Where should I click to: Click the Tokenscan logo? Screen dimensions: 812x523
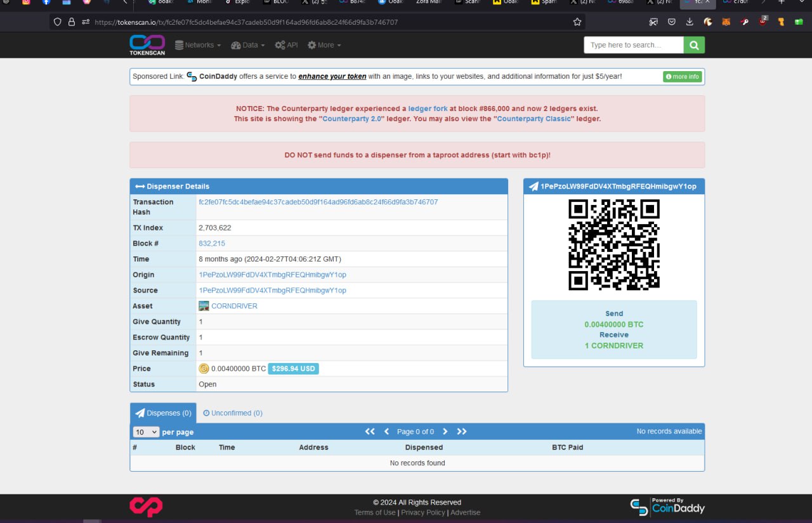tap(147, 44)
